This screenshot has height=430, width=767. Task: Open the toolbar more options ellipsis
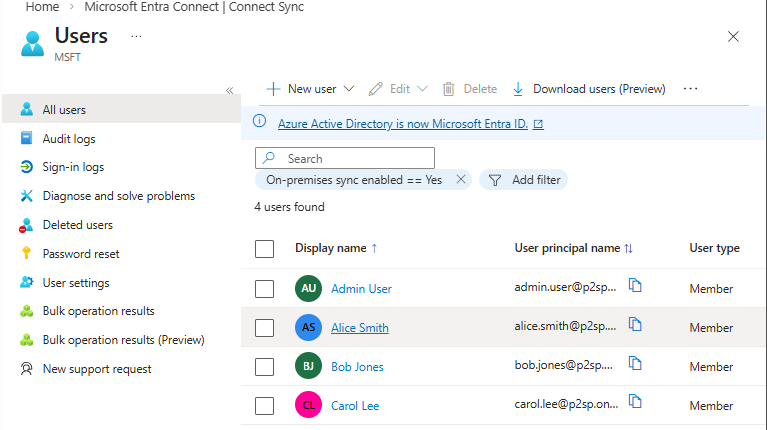(690, 89)
